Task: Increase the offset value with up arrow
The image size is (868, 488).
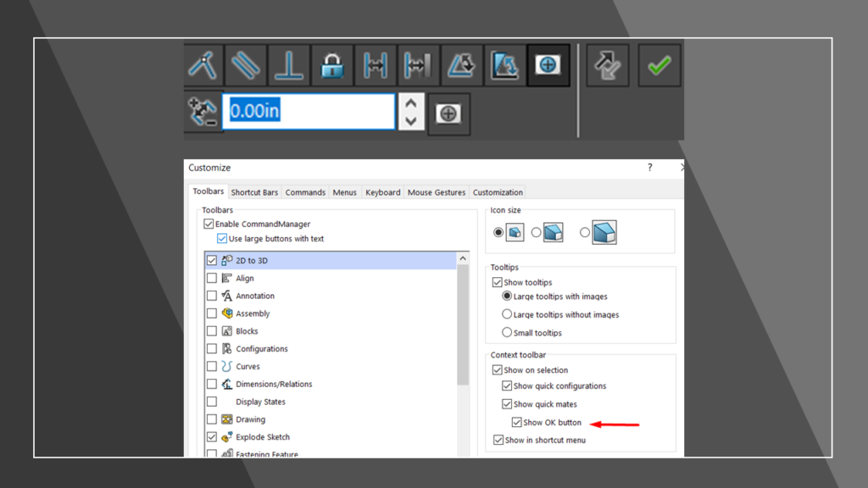Action: [411, 103]
